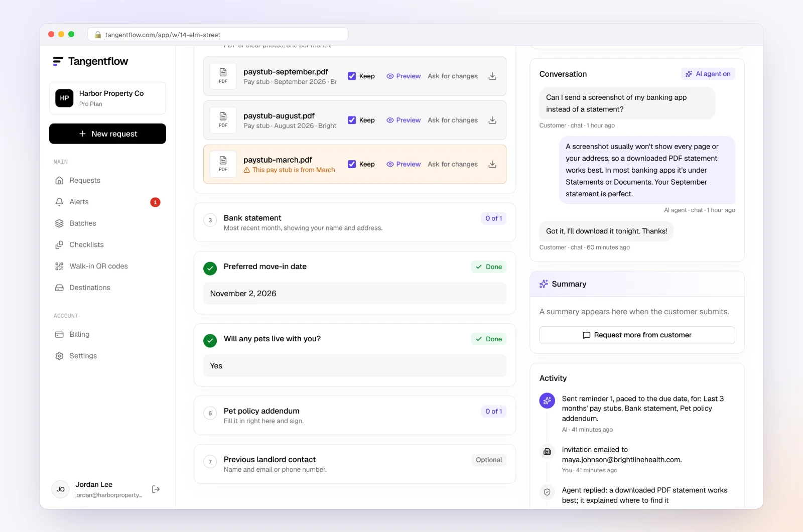Click the PDF file icon for paystub-march.pdf
The height and width of the screenshot is (532, 803).
tap(223, 164)
